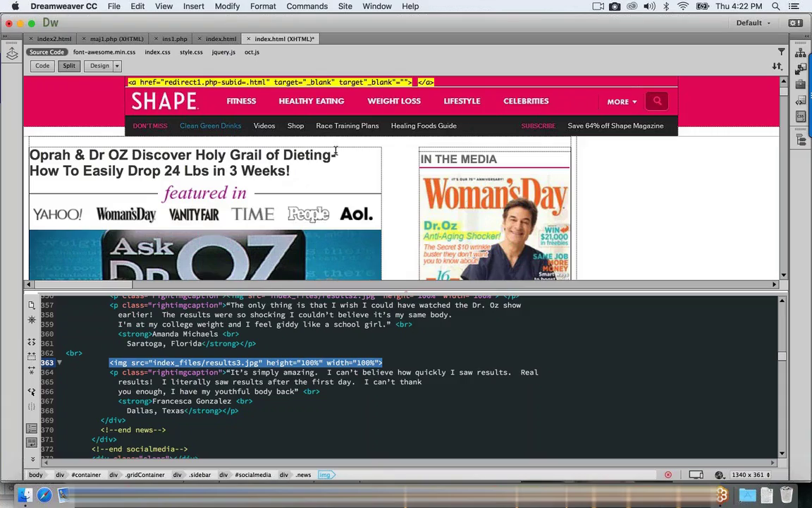Viewport: 812px width, 508px height.
Task: Open the Assets panel icon
Action: point(801,68)
